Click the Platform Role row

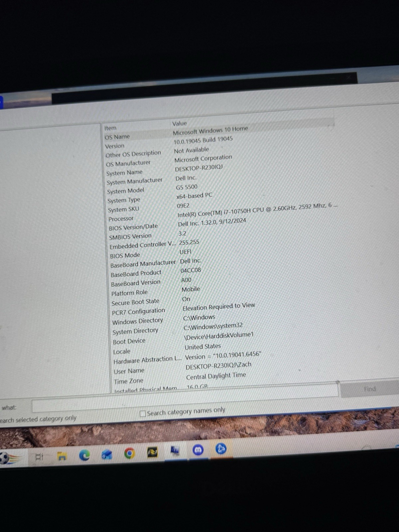coord(129,293)
